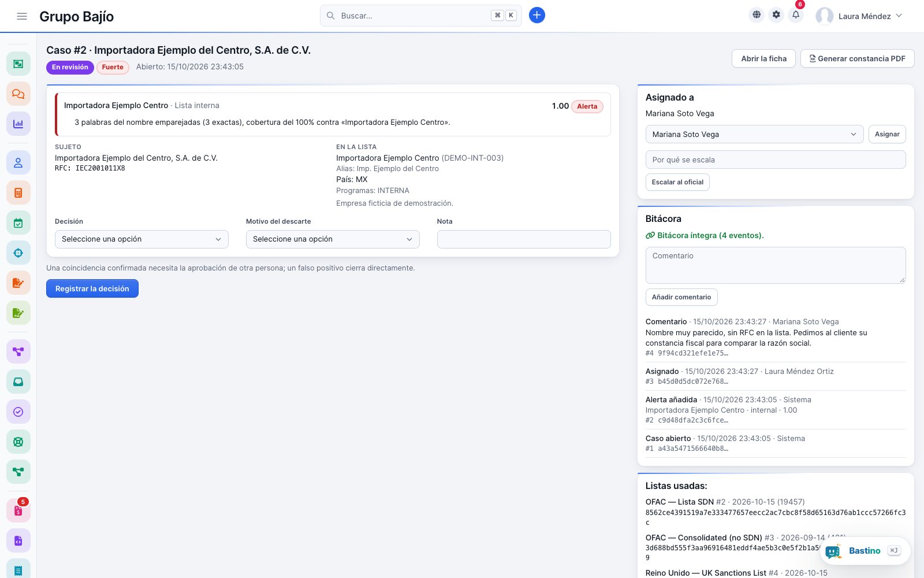Click Registrar la decisión button

click(92, 288)
